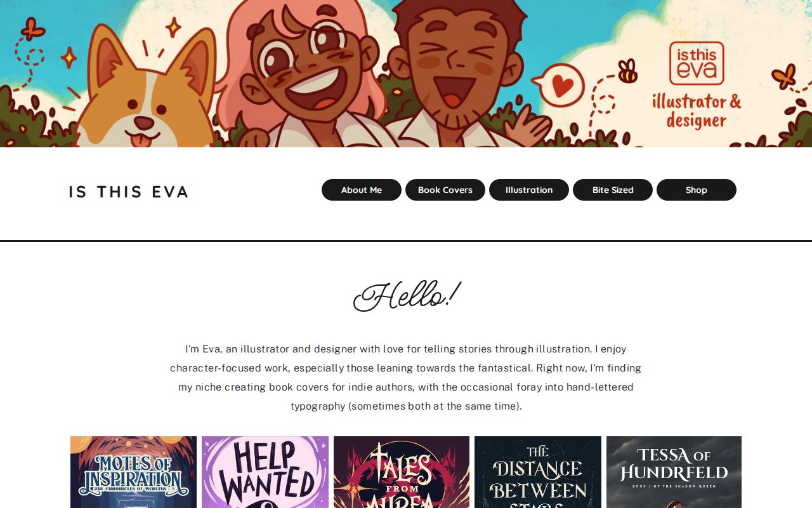Click the heart speech bubble in banner
This screenshot has width=812, height=508.
[x=558, y=84]
